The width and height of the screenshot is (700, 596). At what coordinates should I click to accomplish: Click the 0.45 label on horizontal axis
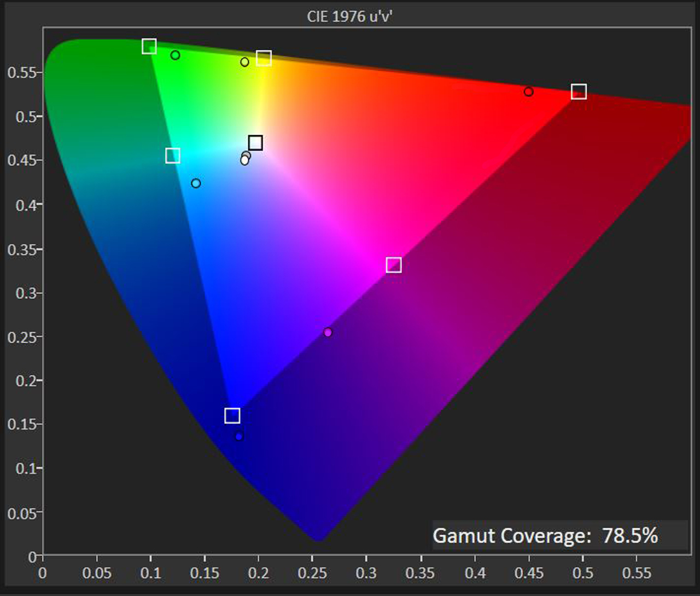(x=529, y=573)
